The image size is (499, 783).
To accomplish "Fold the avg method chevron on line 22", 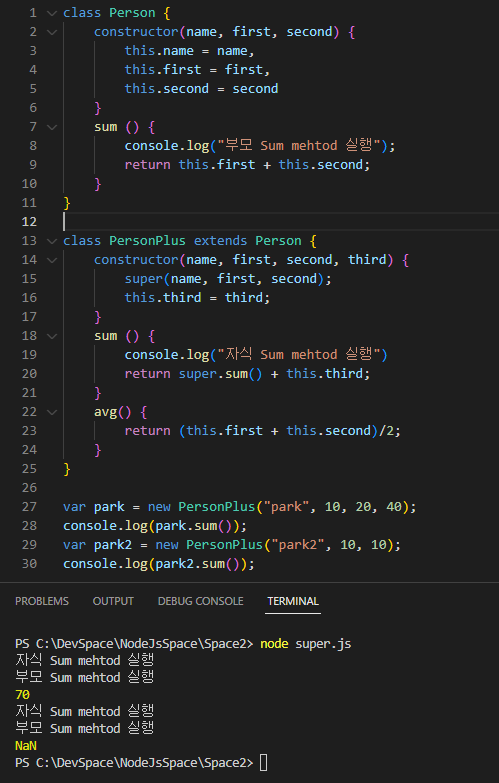I will pyautogui.click(x=52, y=412).
